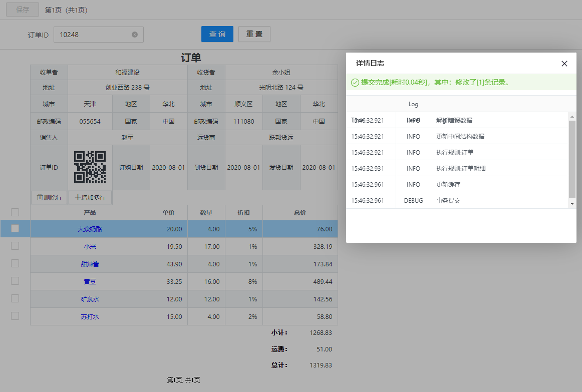Click the 保存 button
The width and height of the screenshot is (582, 392).
coord(22,10)
